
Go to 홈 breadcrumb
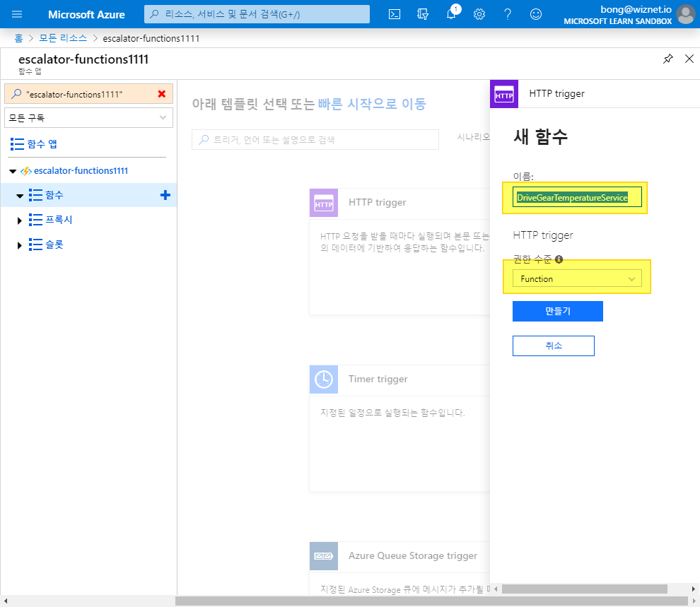[19, 38]
